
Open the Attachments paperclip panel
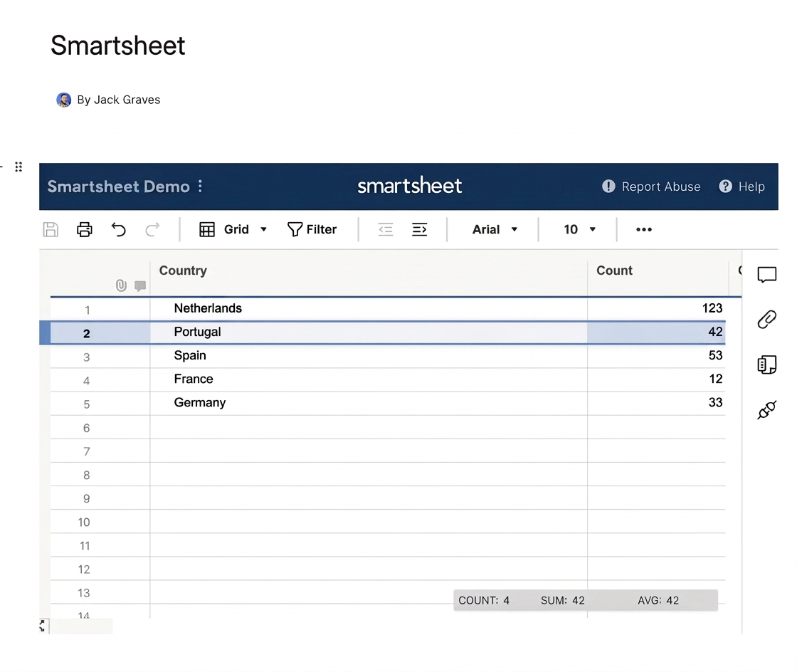tap(766, 319)
